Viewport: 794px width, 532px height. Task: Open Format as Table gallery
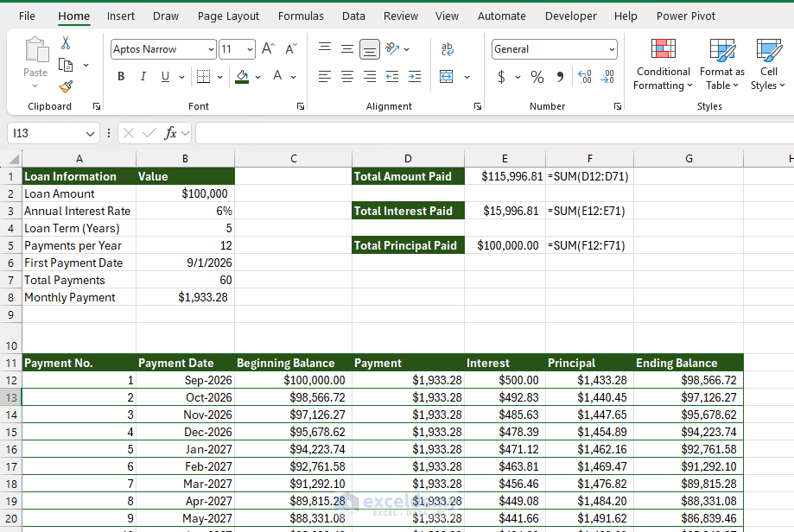click(722, 64)
